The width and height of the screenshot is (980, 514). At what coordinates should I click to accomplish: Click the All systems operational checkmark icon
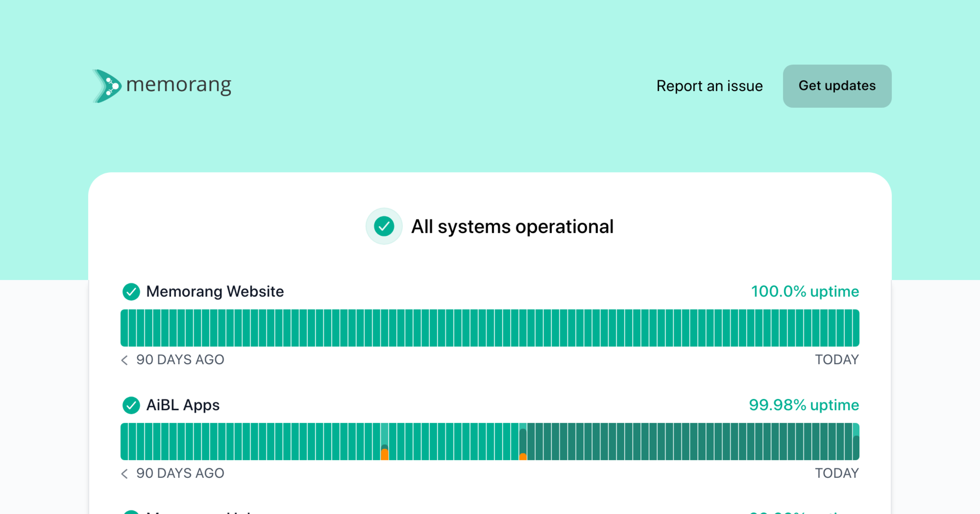click(384, 226)
